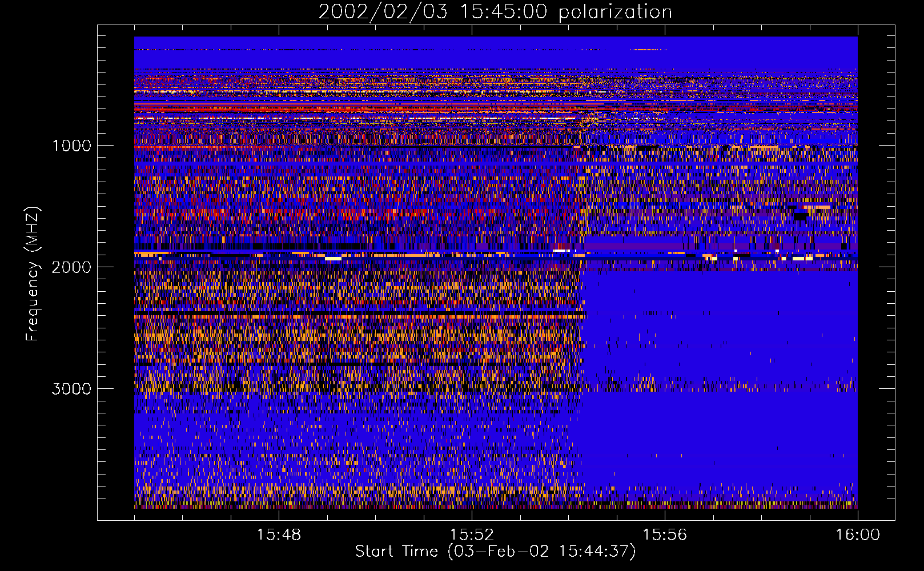Click the 'Frequency (MHZ)' axis title
This screenshot has height=571, width=924.
(x=33, y=274)
